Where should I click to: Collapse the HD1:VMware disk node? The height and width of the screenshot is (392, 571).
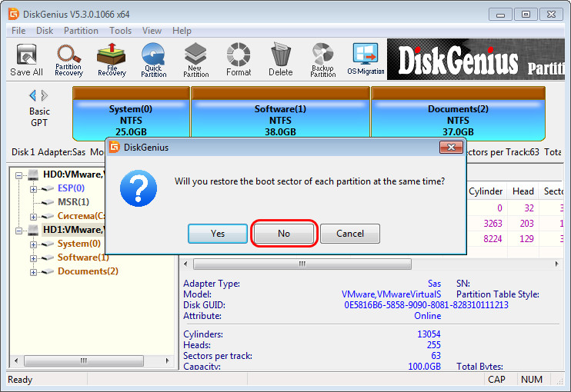click(x=18, y=231)
